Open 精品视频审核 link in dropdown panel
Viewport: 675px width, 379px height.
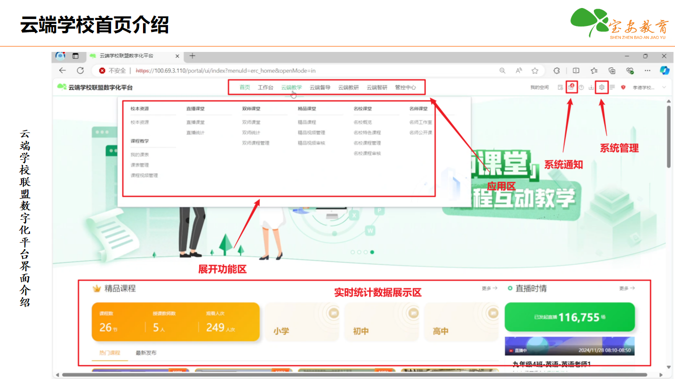pos(311,143)
